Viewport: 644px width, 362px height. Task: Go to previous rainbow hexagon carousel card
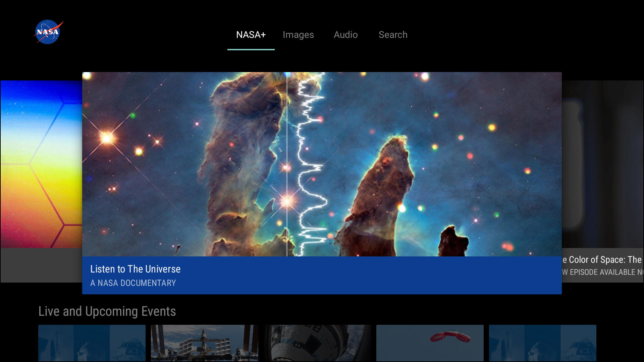click(x=41, y=164)
